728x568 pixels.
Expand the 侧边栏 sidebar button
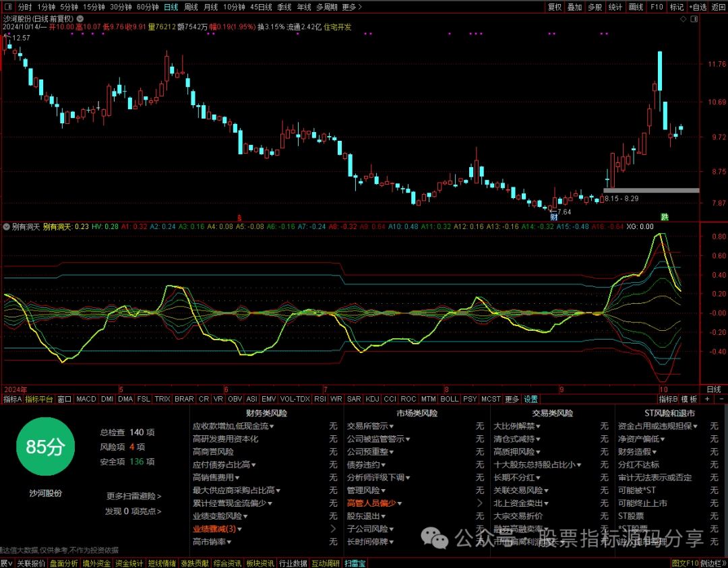click(x=714, y=563)
